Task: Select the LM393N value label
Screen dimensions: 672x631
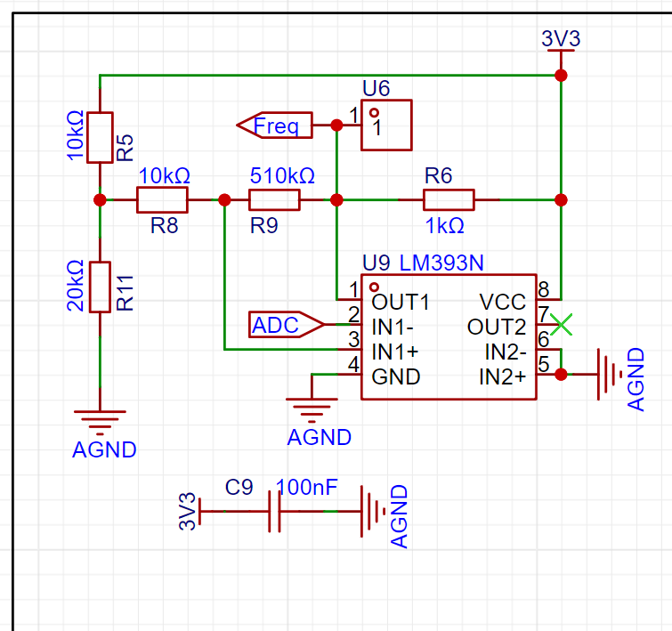Action: tap(441, 263)
